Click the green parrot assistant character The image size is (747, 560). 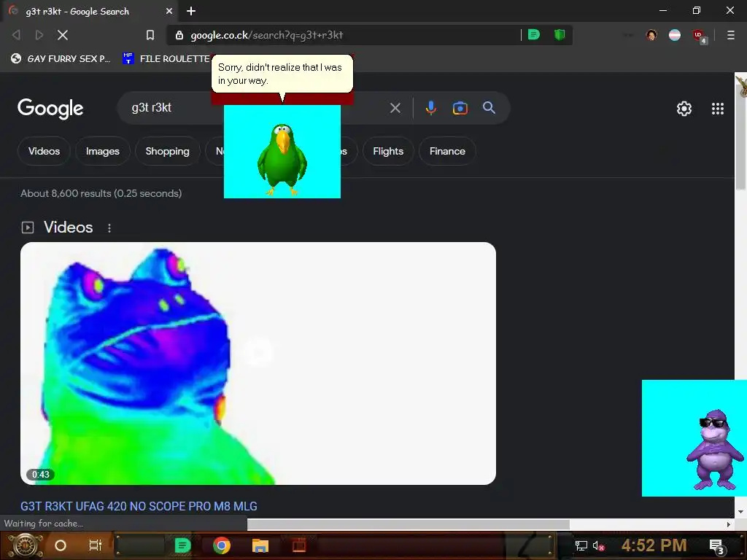(282, 160)
